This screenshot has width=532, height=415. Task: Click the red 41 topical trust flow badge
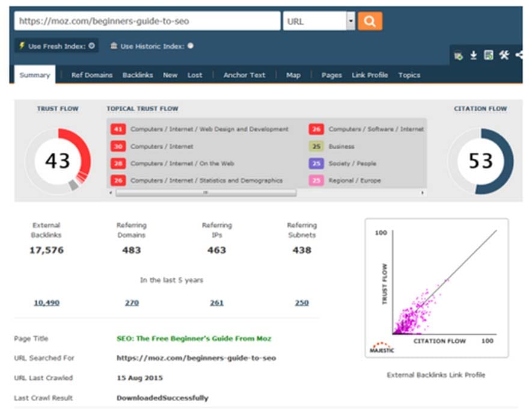pyautogui.click(x=118, y=129)
